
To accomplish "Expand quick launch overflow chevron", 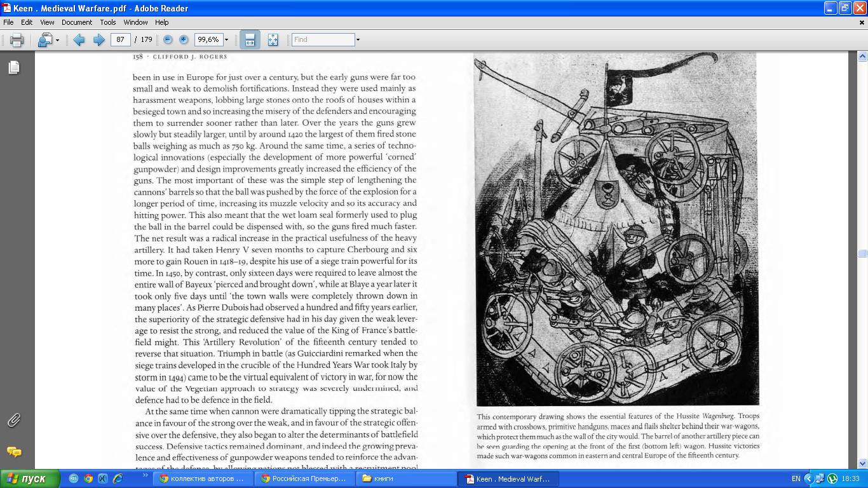I will [145, 475].
